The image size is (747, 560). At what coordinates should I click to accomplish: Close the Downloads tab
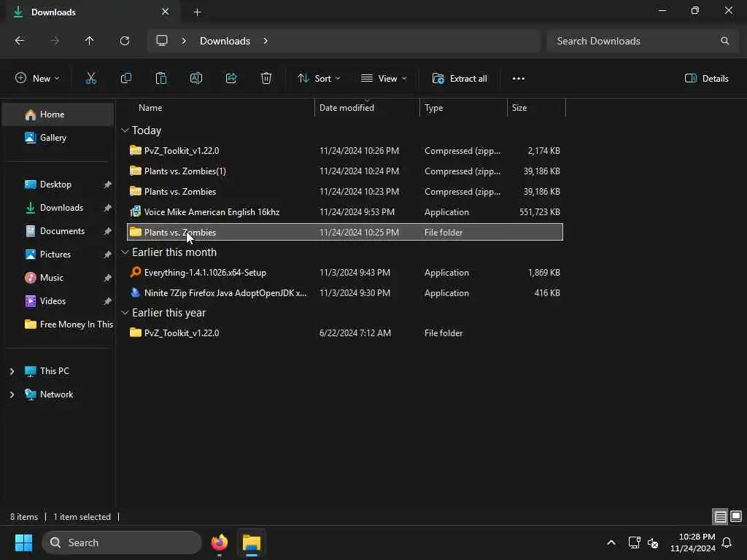tap(166, 12)
